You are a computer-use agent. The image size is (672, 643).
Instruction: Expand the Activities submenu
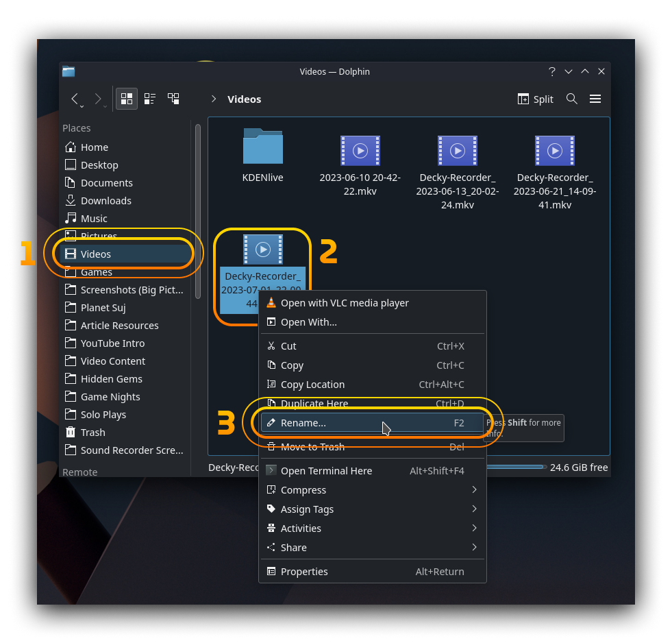[373, 529]
